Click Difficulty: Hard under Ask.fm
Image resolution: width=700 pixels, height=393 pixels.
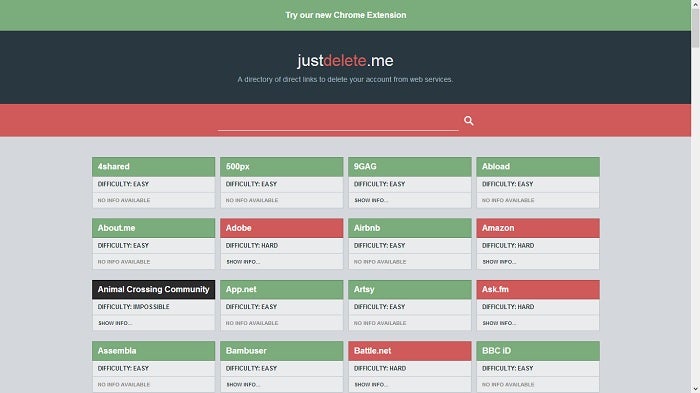(x=508, y=307)
